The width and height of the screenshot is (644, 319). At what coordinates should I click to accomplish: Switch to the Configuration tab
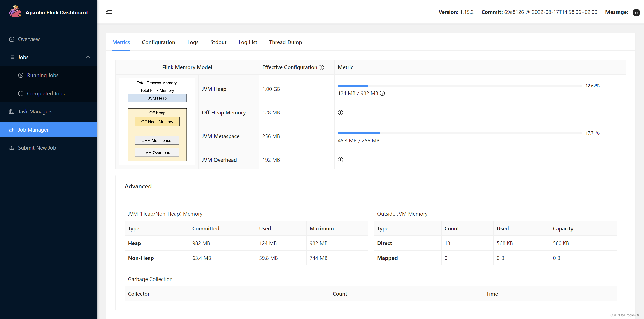pyautogui.click(x=158, y=42)
